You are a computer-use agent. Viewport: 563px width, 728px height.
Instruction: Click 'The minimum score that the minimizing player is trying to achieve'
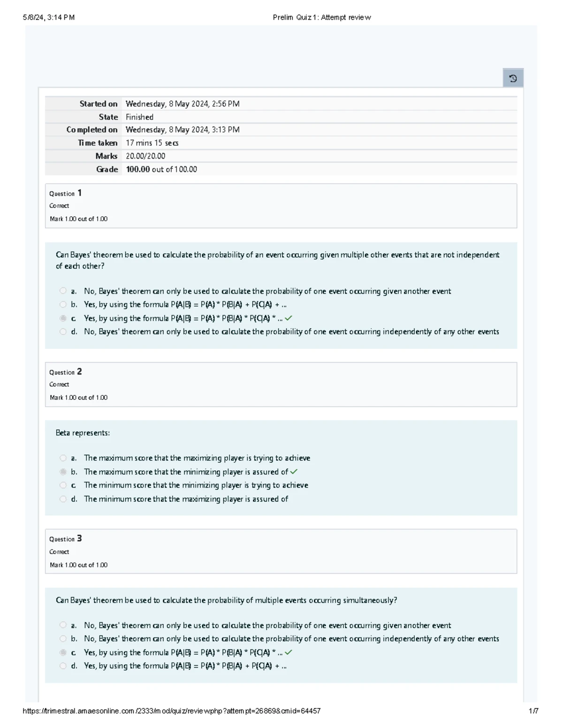(196, 485)
